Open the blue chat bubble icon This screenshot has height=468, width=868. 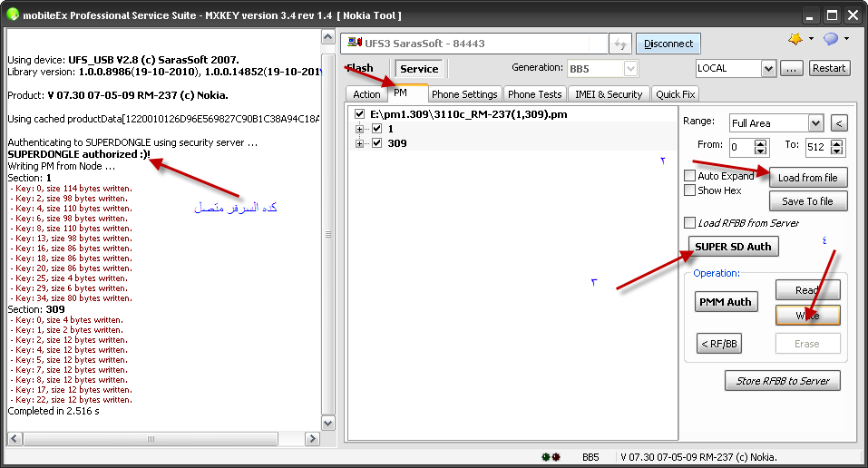point(830,39)
